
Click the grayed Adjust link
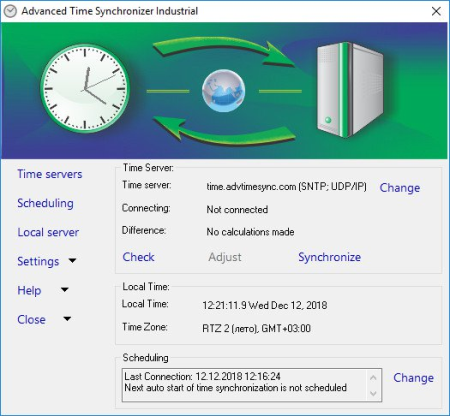pos(225,257)
